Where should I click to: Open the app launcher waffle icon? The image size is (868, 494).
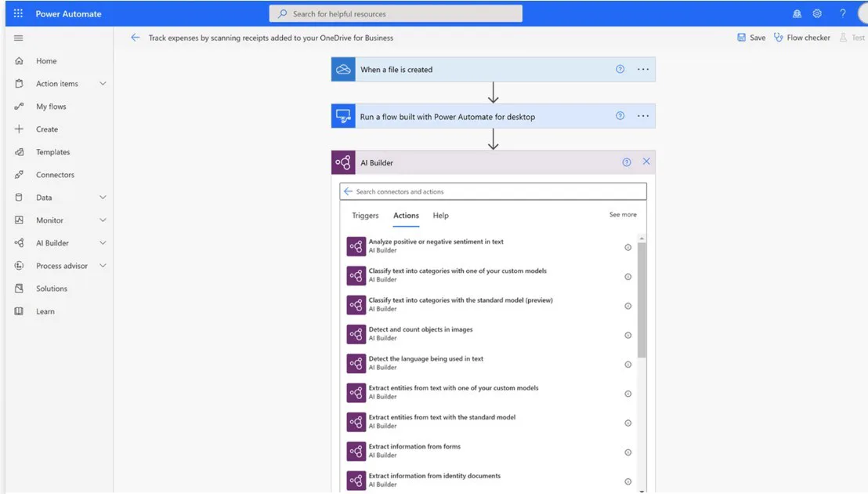pyautogui.click(x=18, y=13)
